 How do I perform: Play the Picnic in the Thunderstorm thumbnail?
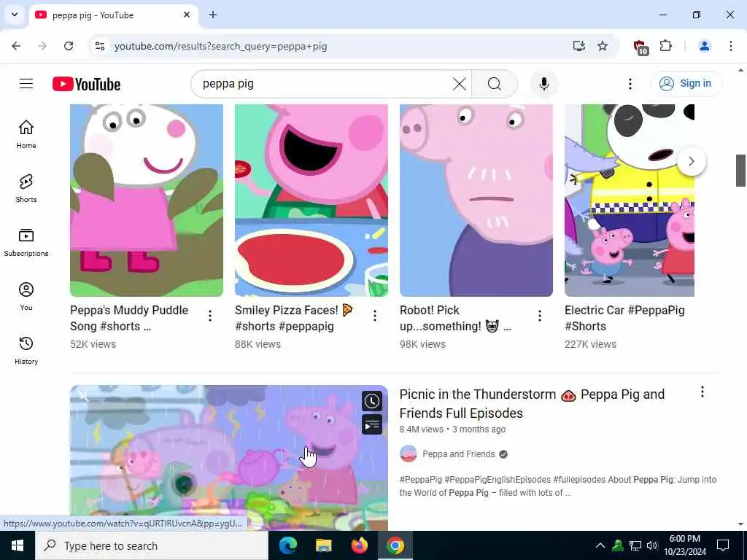point(228,458)
